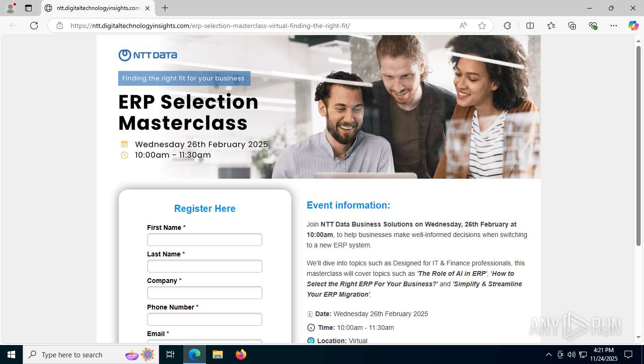Open Firefox from taskbar
This screenshot has height=364, width=644.
241,355
